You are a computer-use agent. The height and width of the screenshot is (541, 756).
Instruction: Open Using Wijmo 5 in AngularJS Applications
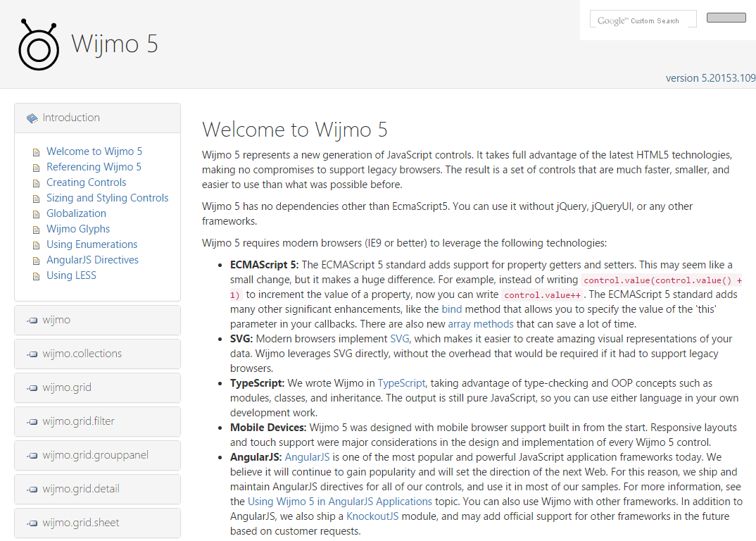click(x=339, y=502)
